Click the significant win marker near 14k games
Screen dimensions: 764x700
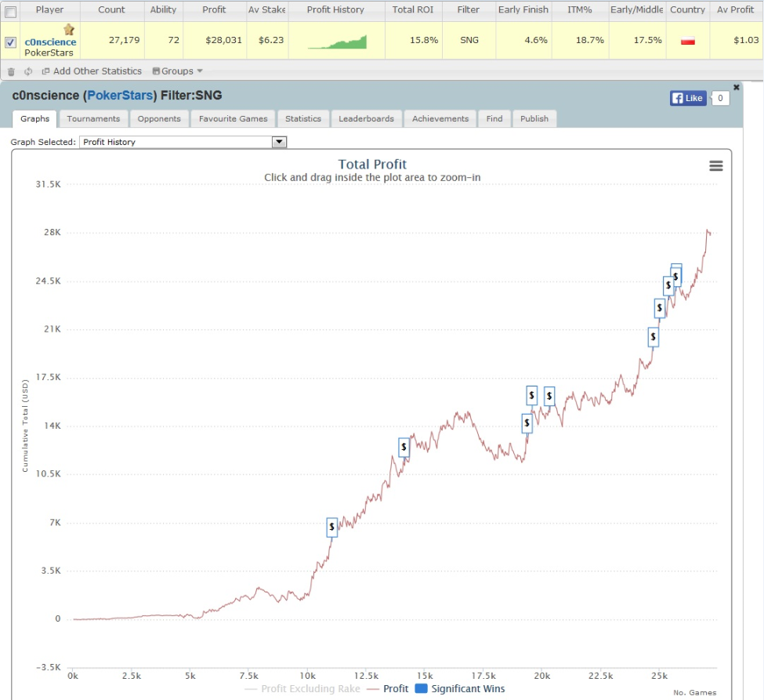point(404,447)
